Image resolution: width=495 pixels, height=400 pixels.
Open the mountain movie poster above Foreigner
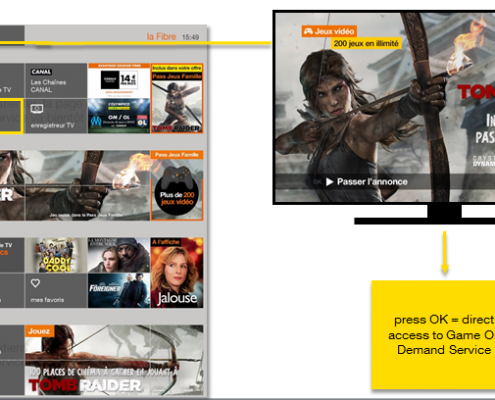click(119, 255)
